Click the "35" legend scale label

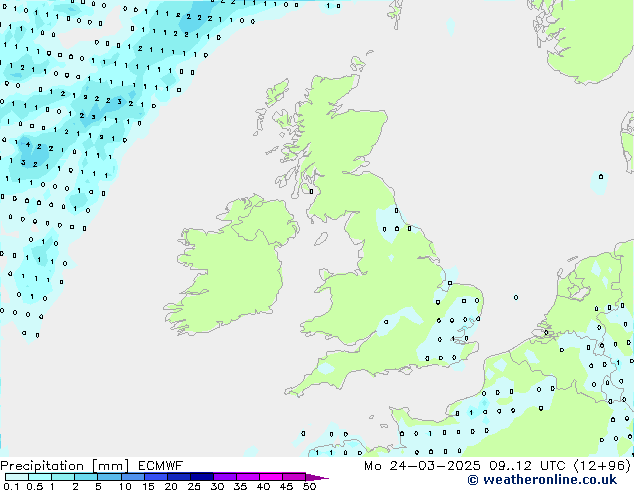tap(241, 486)
